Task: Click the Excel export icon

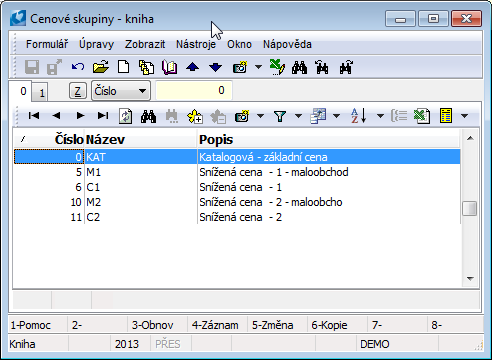Action: tap(421, 116)
